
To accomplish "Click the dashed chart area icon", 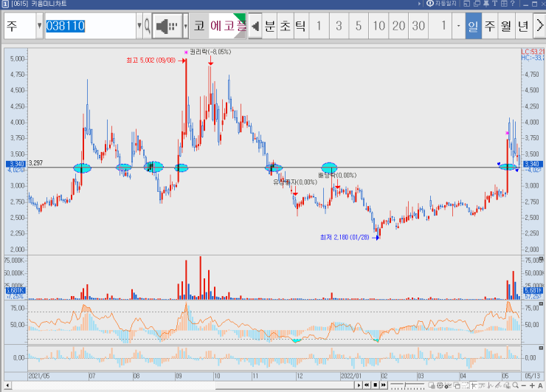I will [465, 385].
